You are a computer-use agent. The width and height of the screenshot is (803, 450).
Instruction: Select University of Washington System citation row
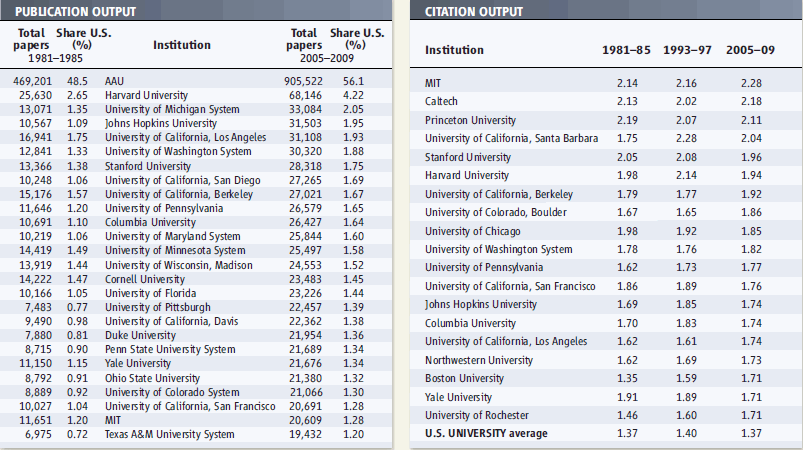[x=498, y=249]
